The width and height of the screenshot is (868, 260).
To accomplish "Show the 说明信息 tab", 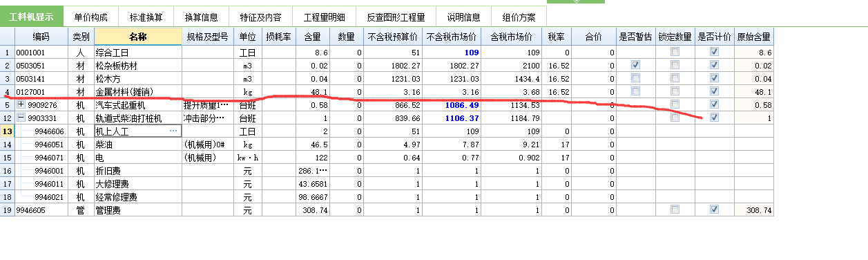I will click(463, 17).
